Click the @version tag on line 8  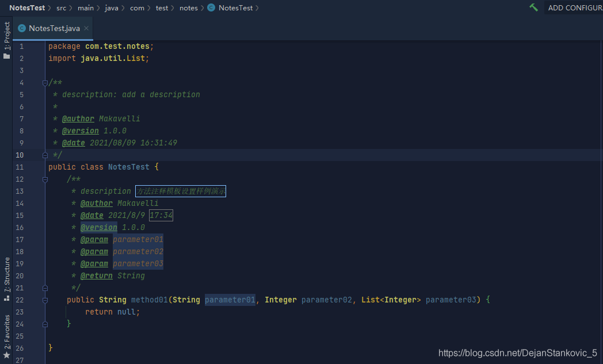coord(81,131)
